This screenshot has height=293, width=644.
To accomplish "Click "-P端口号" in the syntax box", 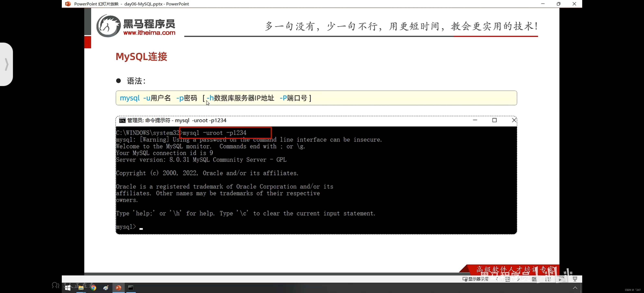I will click(x=294, y=98).
